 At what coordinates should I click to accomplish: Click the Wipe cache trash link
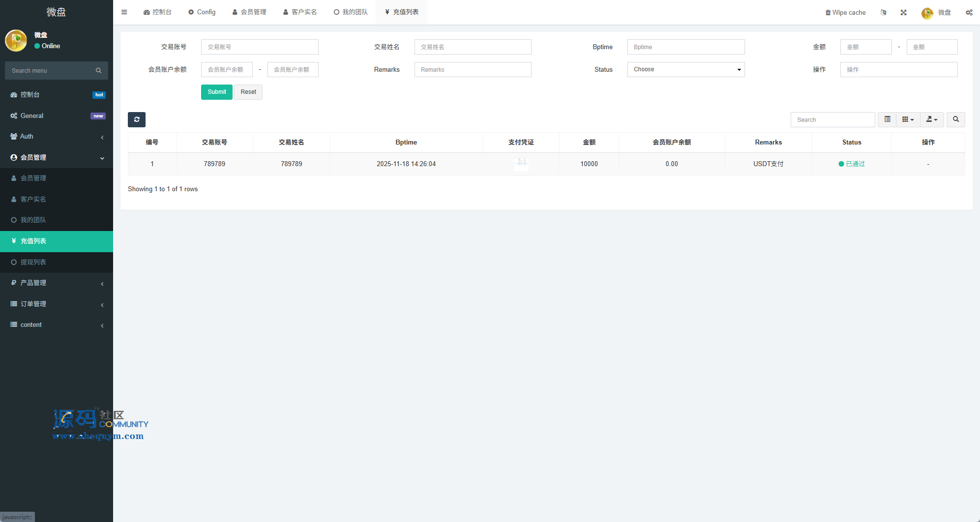tap(845, 12)
